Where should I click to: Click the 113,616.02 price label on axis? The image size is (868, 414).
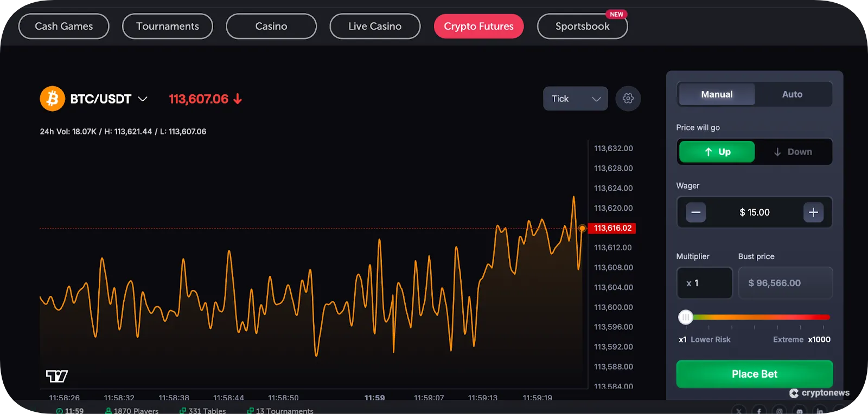[x=612, y=228]
